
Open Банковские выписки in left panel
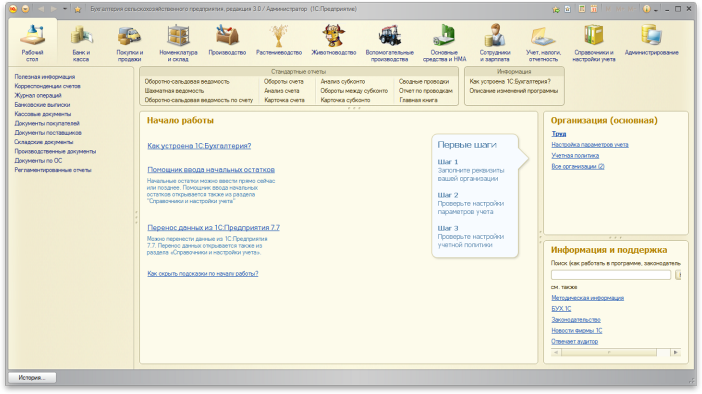[42, 105]
